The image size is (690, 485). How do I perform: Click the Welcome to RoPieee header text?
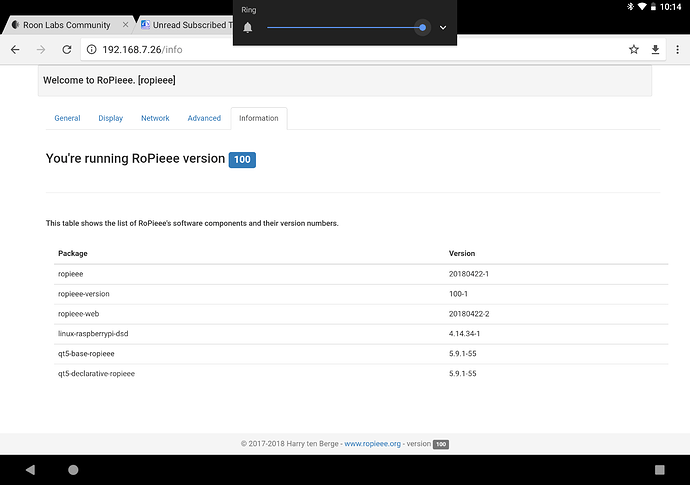[x=109, y=80]
